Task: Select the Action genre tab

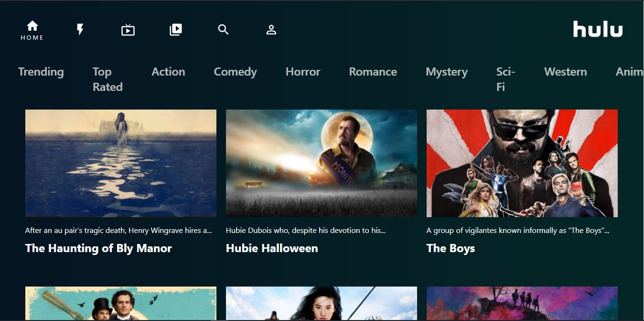Action: pos(168,72)
